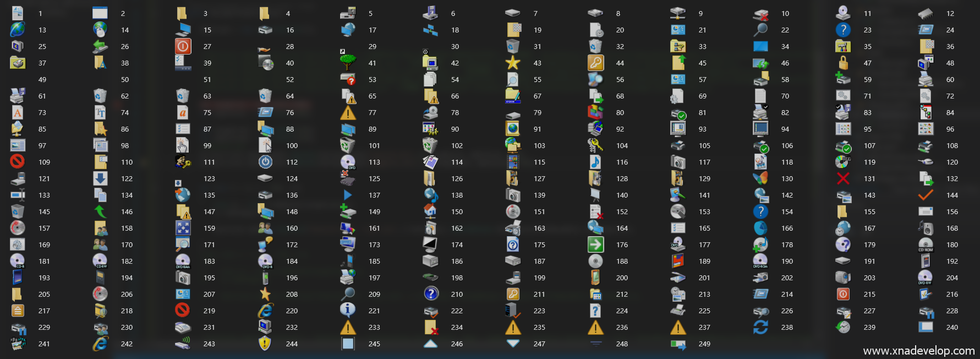Select the yellow warning triangle icon 77
The height and width of the screenshot is (359, 980).
(x=348, y=113)
